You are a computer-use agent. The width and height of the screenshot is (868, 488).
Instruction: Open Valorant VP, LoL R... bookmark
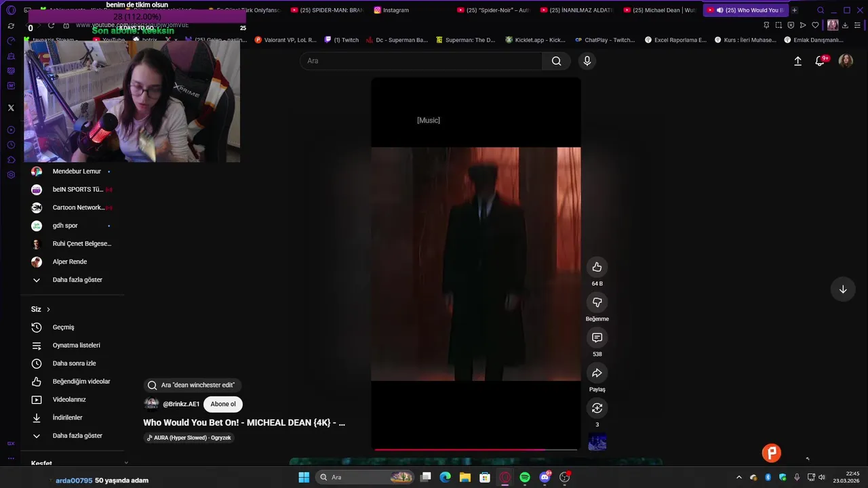tap(285, 40)
